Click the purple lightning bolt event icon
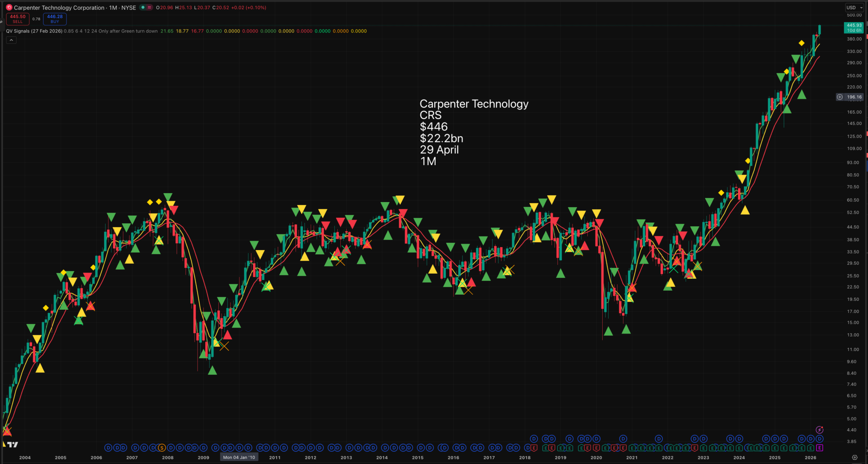Screen dimensions: 868x464 pos(819,430)
